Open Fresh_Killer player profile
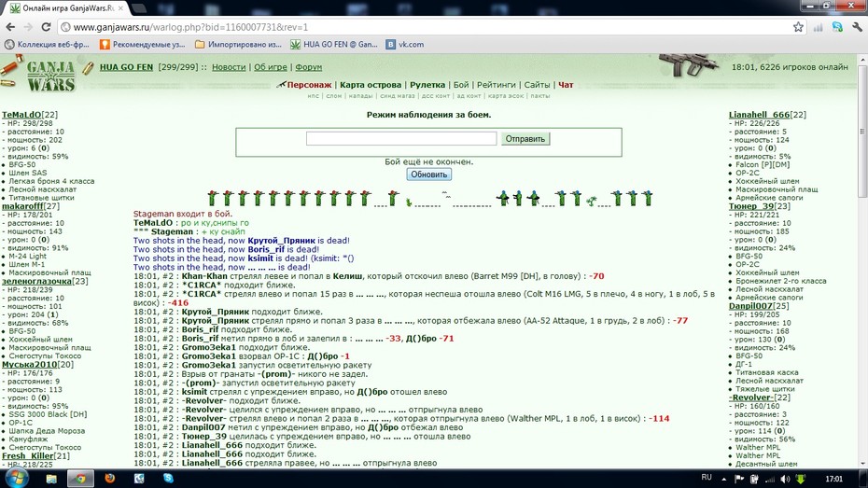Viewport: 868px width, 488px height. pyautogui.click(x=28, y=456)
